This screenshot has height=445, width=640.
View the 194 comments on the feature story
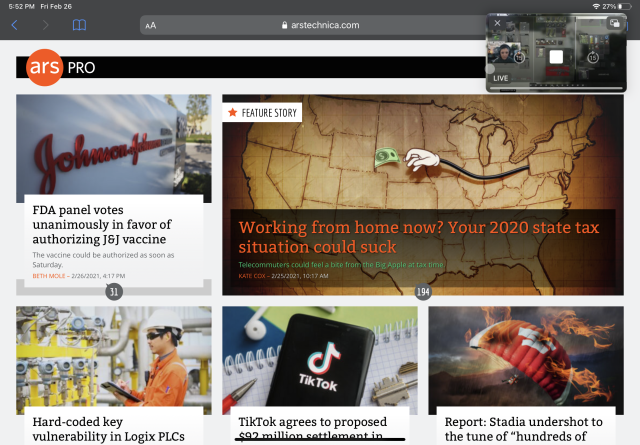(423, 292)
